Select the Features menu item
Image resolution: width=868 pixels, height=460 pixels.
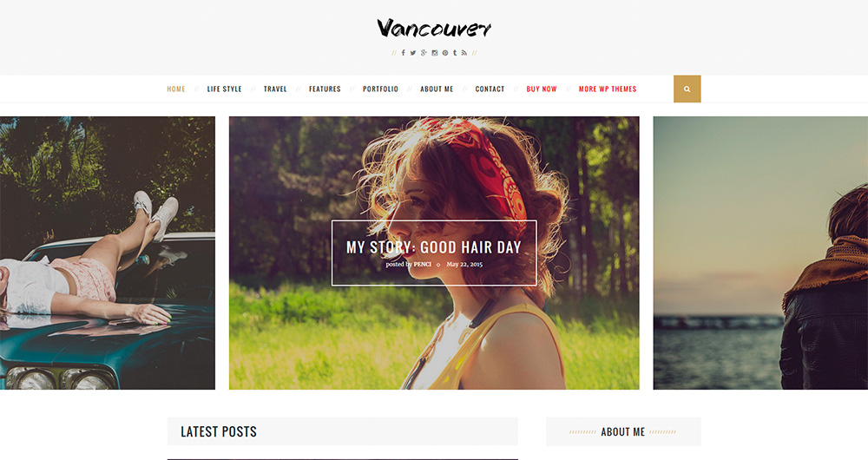coord(325,89)
